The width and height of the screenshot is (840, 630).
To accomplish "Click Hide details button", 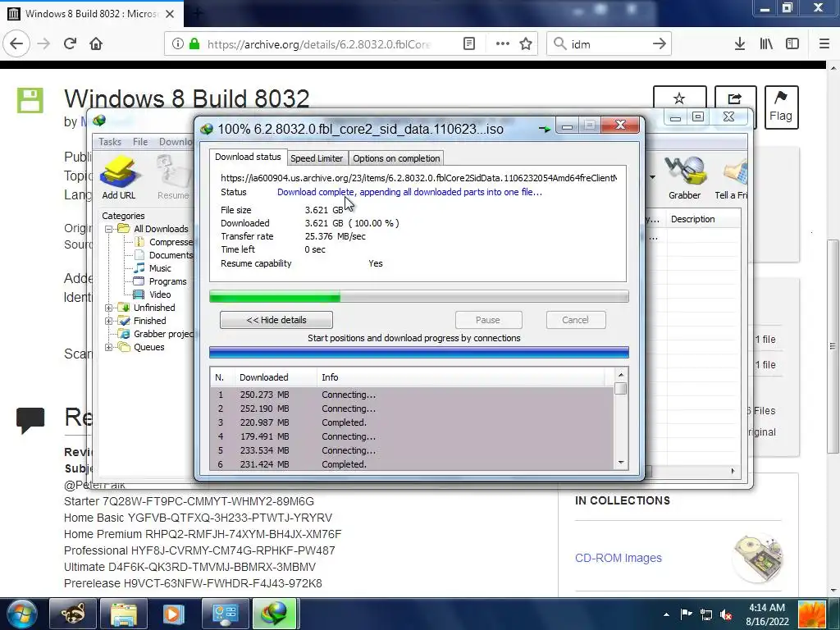I will click(276, 320).
